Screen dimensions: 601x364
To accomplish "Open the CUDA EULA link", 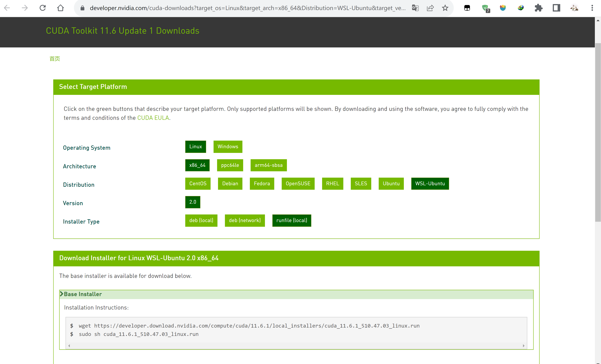I will (x=153, y=118).
